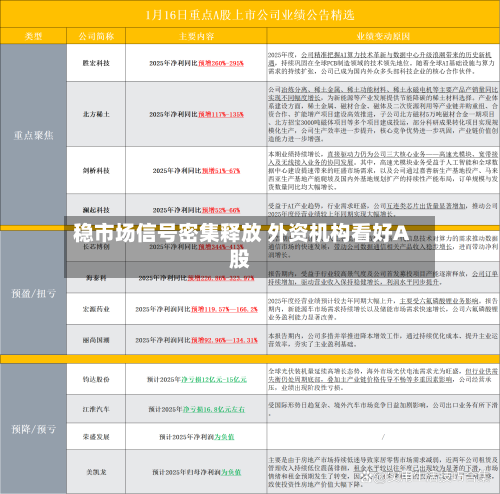Click company name 丽尚国潮
The height and width of the screenshot is (494, 500).
click(96, 340)
